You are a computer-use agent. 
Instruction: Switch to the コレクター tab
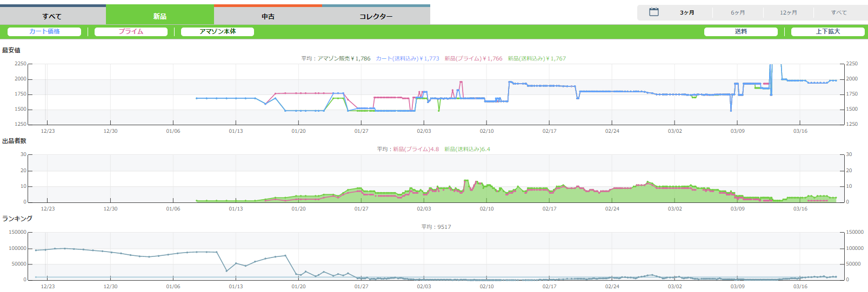click(x=376, y=16)
